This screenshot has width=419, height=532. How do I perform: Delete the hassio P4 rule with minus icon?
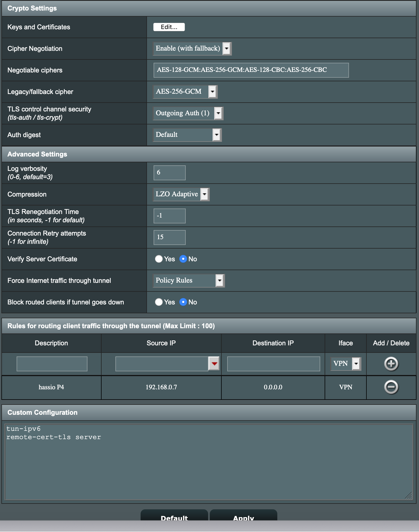coord(391,387)
